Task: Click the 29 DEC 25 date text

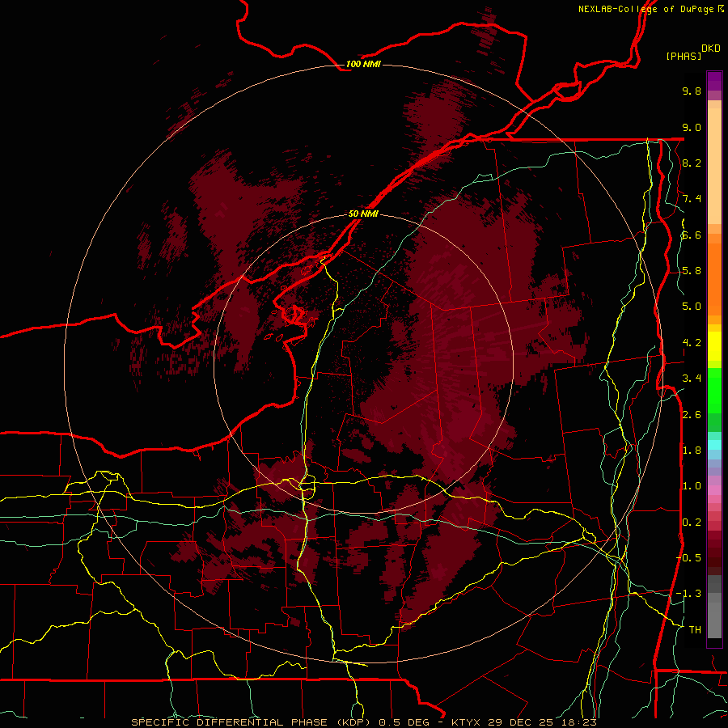Action: pyautogui.click(x=520, y=722)
